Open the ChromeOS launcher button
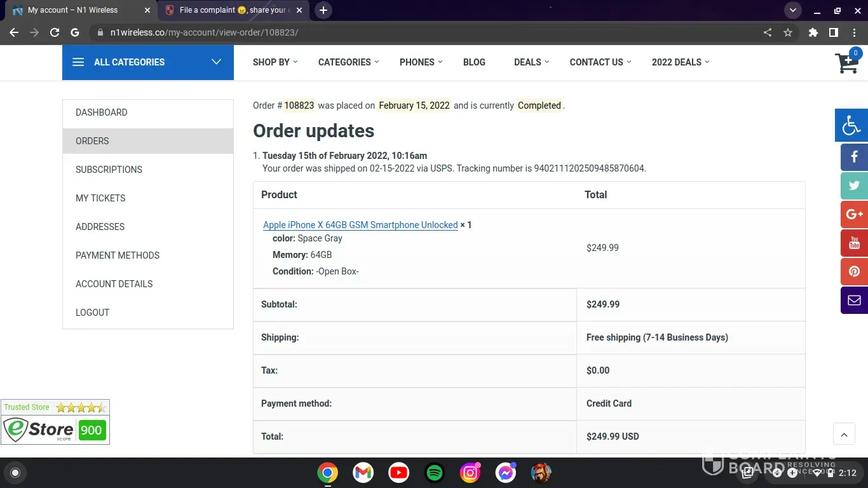The width and height of the screenshot is (868, 488). pyautogui.click(x=15, y=473)
